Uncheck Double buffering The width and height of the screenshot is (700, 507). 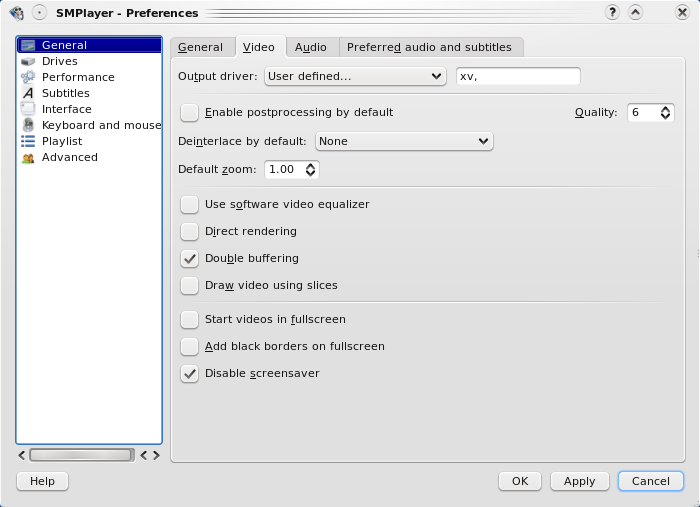click(x=189, y=258)
